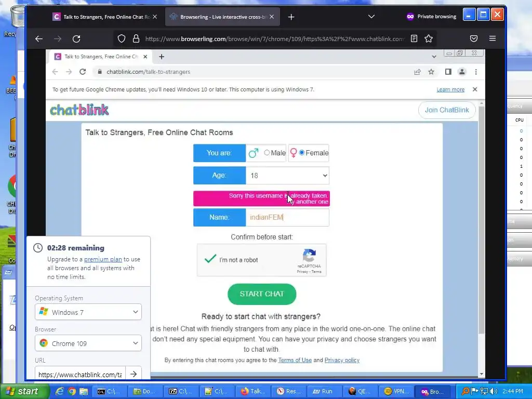The image size is (532, 399).
Task: Click the lock icon in Firefox address bar
Action: pos(136,38)
